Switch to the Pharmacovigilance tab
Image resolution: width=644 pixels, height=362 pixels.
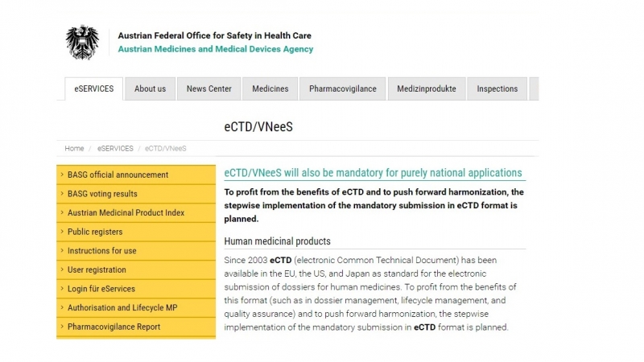pyautogui.click(x=343, y=88)
